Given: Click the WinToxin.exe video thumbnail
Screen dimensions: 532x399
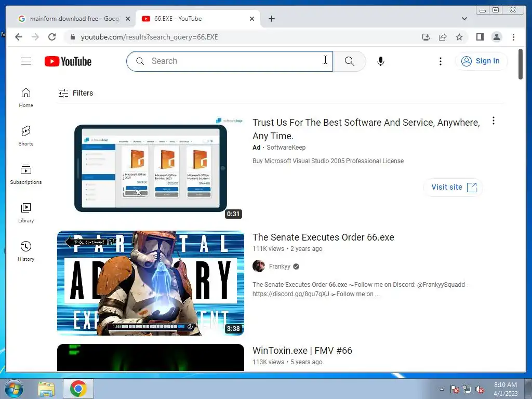Looking at the screenshot, I should pyautogui.click(x=151, y=357).
